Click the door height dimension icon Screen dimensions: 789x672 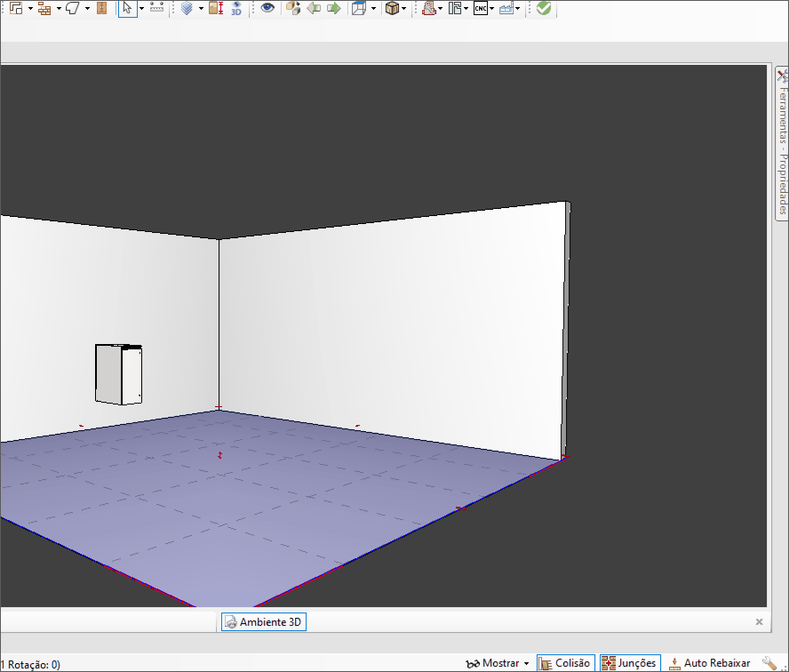coord(216,8)
